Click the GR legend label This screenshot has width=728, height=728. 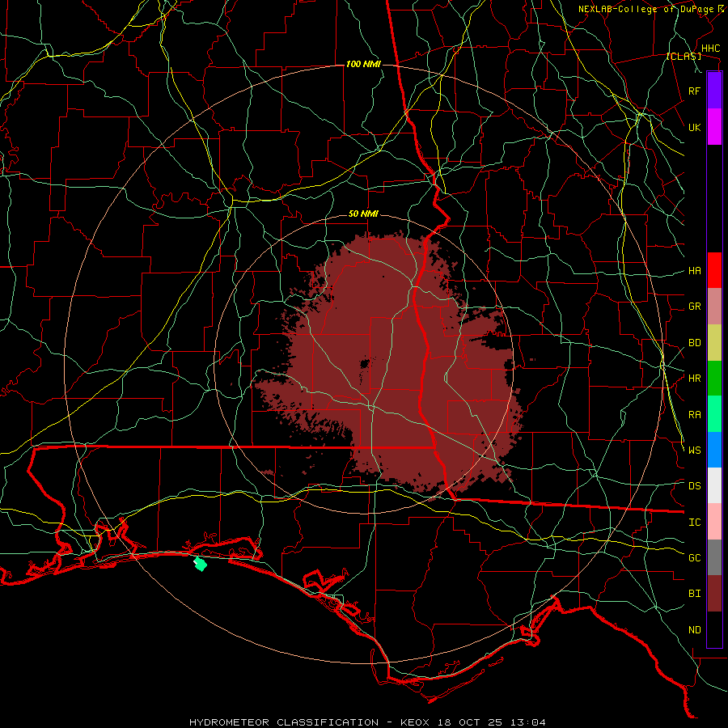coord(694,307)
